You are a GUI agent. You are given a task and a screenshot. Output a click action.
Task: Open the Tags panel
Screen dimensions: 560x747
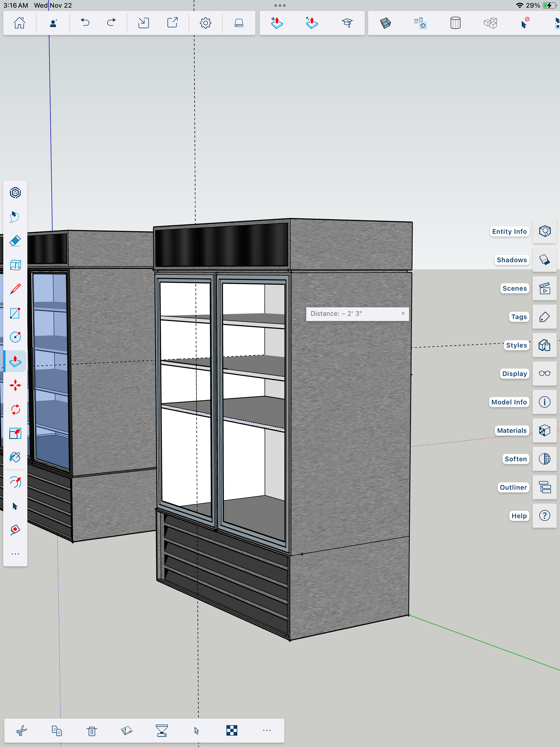(544, 317)
